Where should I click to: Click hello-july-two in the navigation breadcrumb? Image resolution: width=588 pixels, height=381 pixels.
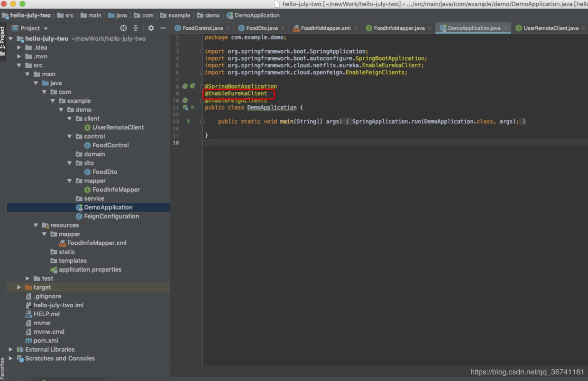tap(30, 15)
